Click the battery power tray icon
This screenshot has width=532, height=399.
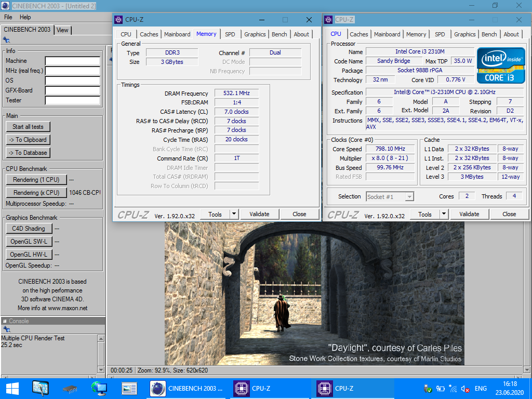point(441,389)
